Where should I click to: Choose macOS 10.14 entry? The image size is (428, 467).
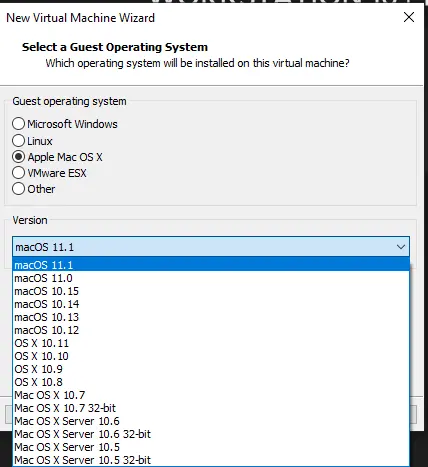click(x=211, y=304)
